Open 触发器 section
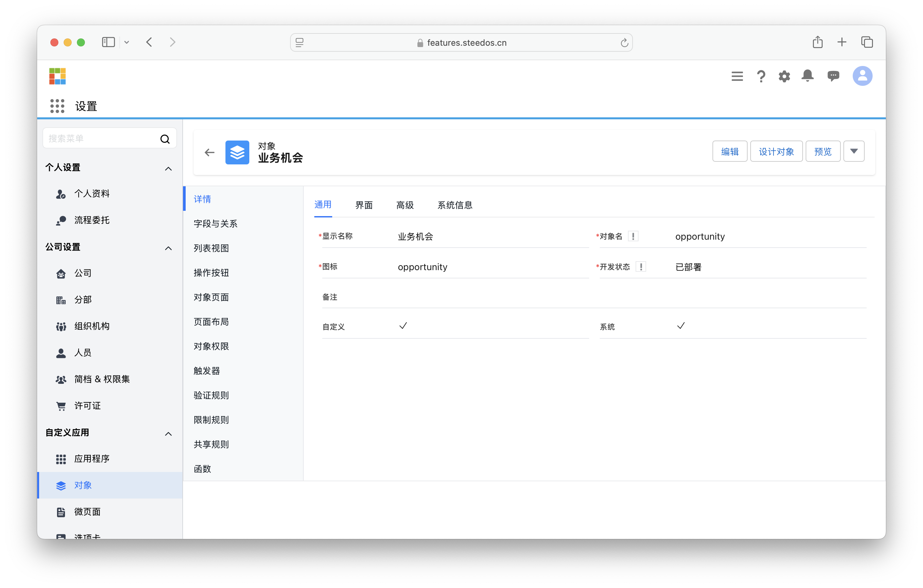Image resolution: width=923 pixels, height=588 pixels. (243, 370)
